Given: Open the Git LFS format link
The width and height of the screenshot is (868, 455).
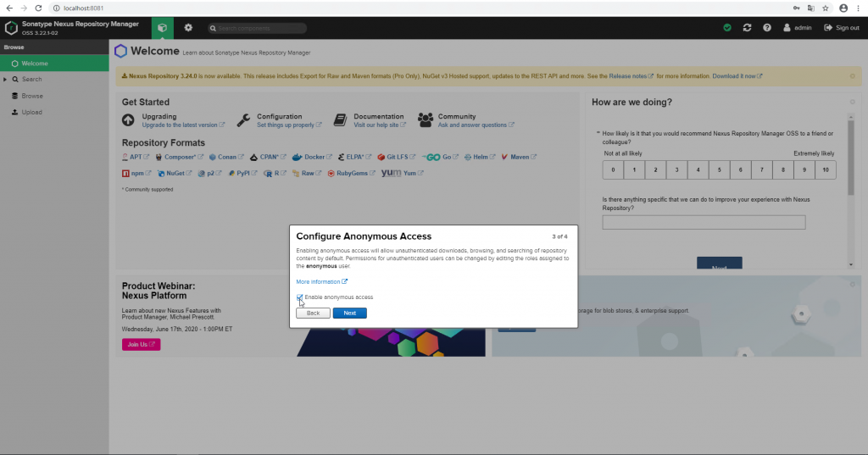Looking at the screenshot, I should pyautogui.click(x=397, y=158).
